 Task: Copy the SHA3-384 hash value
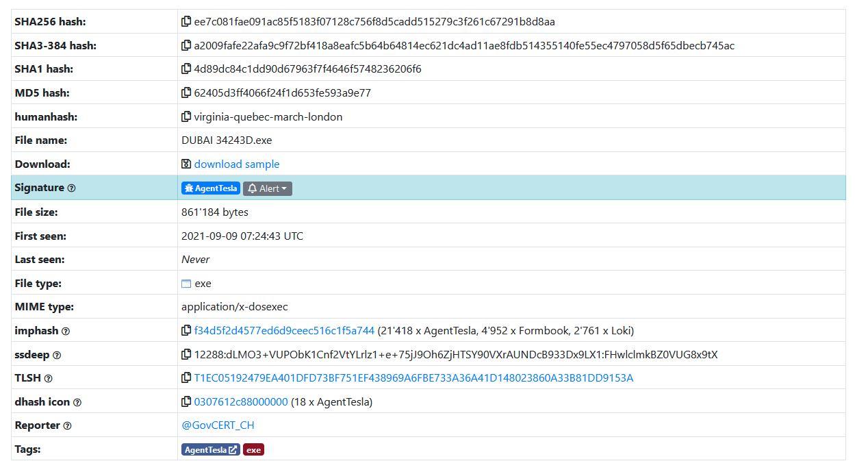click(x=186, y=46)
